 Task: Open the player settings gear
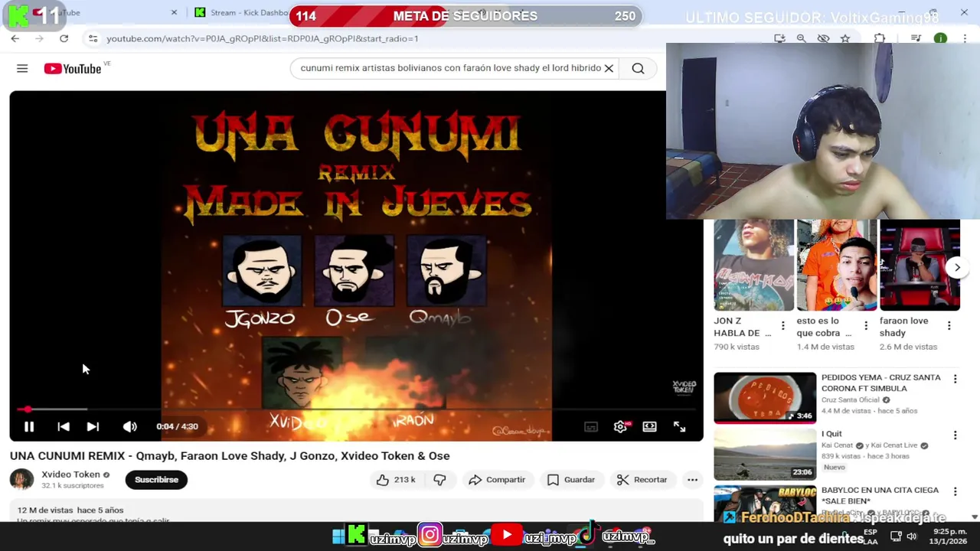tap(620, 427)
